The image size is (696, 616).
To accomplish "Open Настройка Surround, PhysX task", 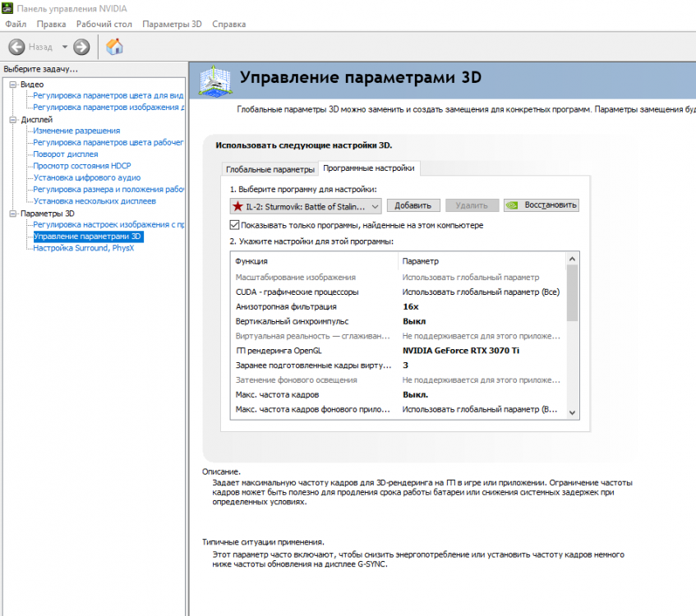I will click(x=84, y=248).
